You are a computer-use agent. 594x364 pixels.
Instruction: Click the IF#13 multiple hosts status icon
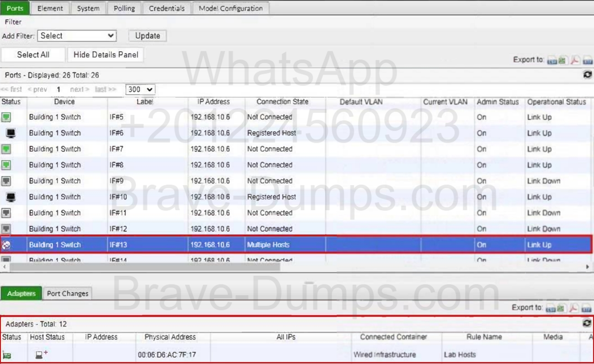click(6, 245)
